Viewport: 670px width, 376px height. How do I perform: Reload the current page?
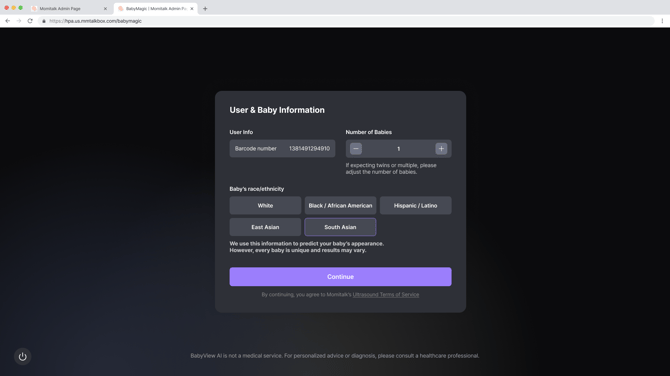tap(30, 21)
